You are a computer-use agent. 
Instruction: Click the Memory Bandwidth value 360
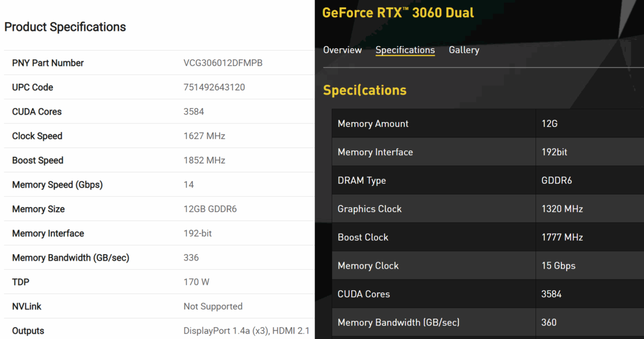[549, 323]
